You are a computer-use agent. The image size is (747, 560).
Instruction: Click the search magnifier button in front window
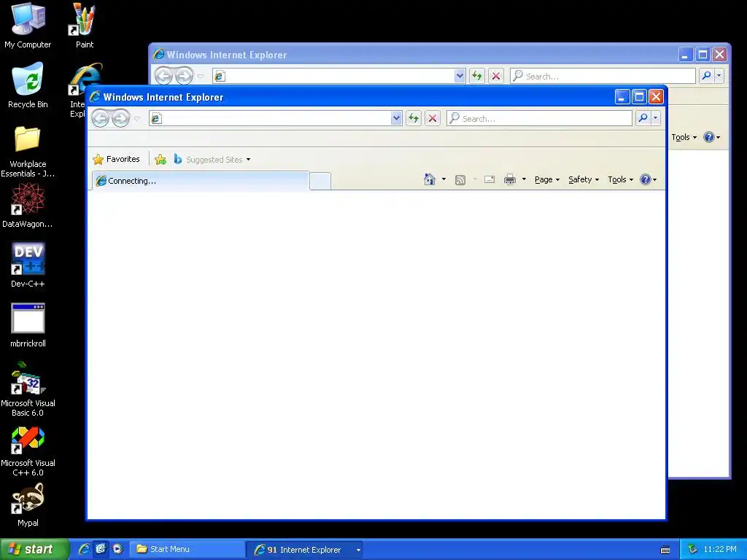coord(643,117)
